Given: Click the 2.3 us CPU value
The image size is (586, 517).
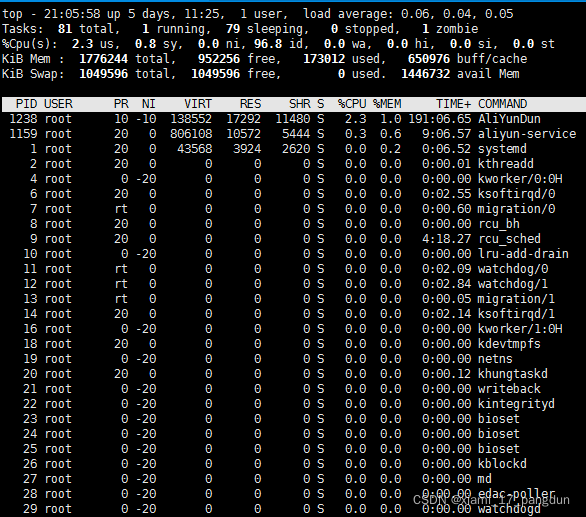Looking at the screenshot, I should point(93,44).
